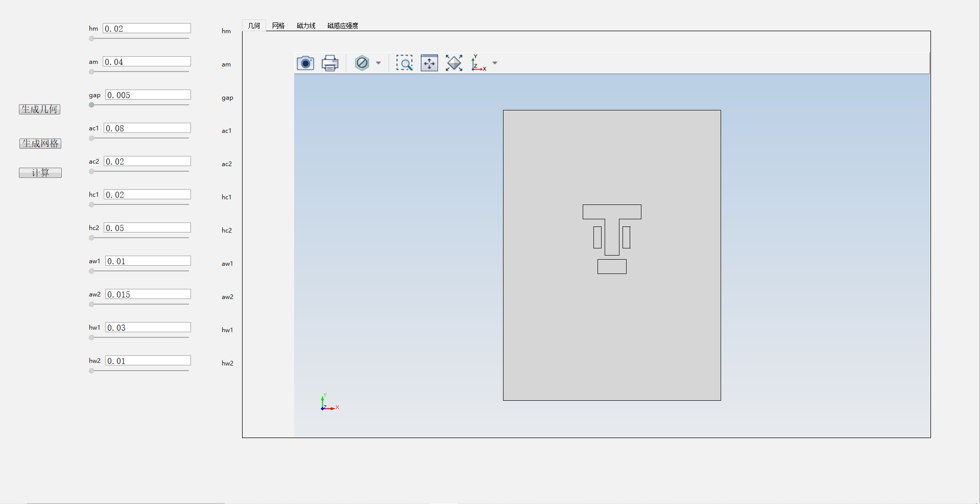The height and width of the screenshot is (504, 980).
Task: Click the ac2 input field
Action: (148, 162)
